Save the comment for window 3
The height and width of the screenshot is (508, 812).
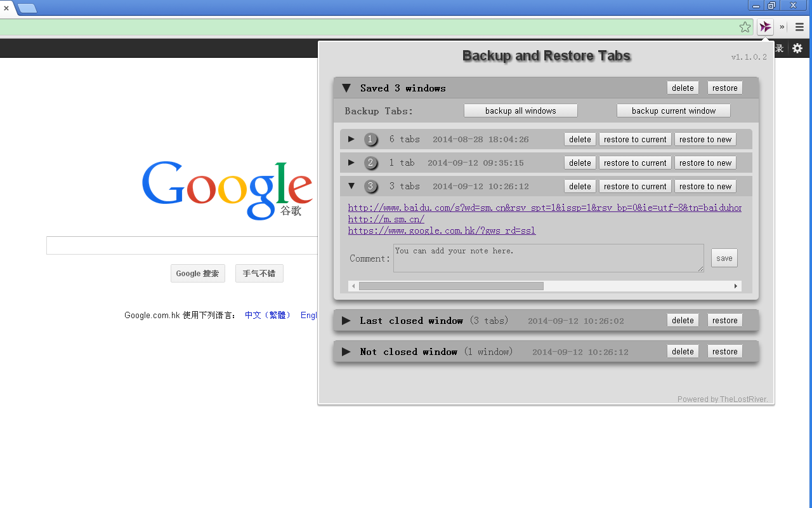coord(724,258)
